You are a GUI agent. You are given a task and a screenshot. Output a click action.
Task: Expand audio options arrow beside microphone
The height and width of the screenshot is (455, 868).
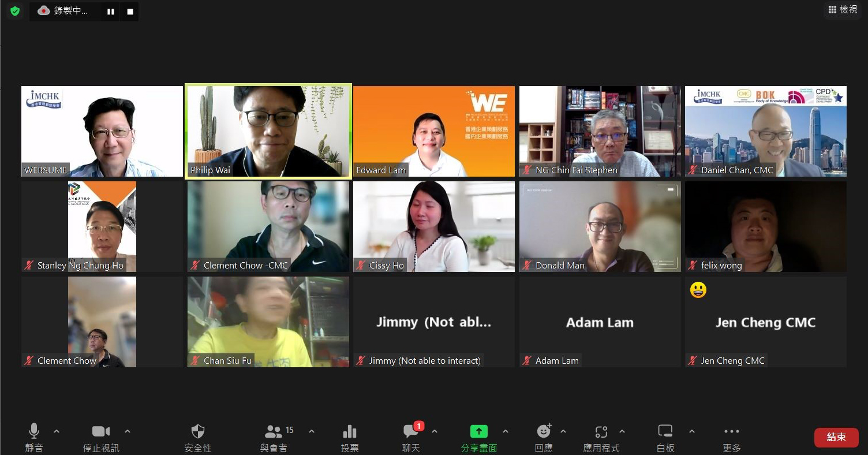57,431
